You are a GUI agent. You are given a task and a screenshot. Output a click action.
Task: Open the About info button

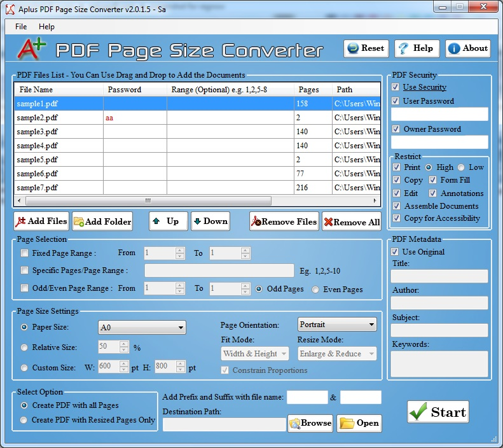tap(468, 48)
